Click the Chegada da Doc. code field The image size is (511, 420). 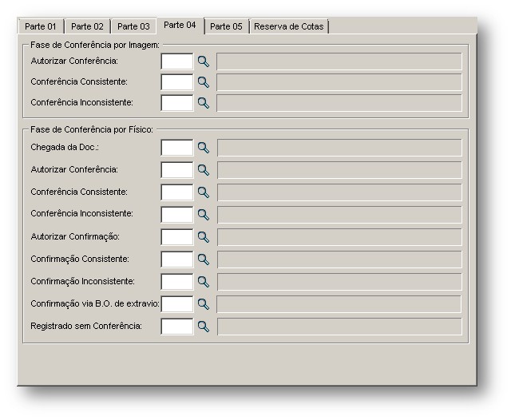[177, 148]
